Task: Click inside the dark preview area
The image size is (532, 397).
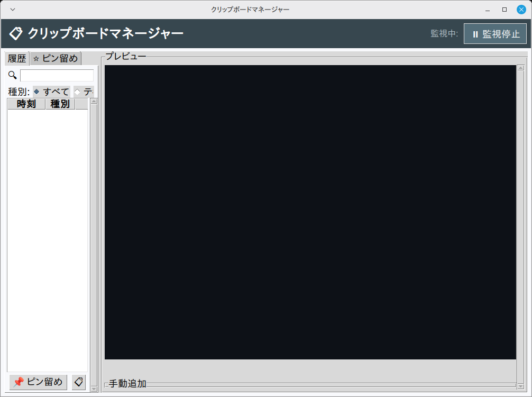Action: 310,212
